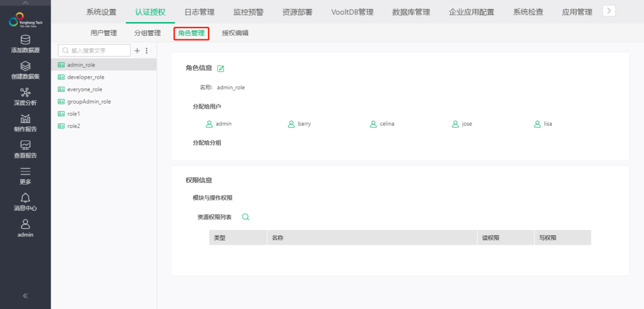Select role2 in the role list
The width and height of the screenshot is (644, 309).
tap(104, 126)
